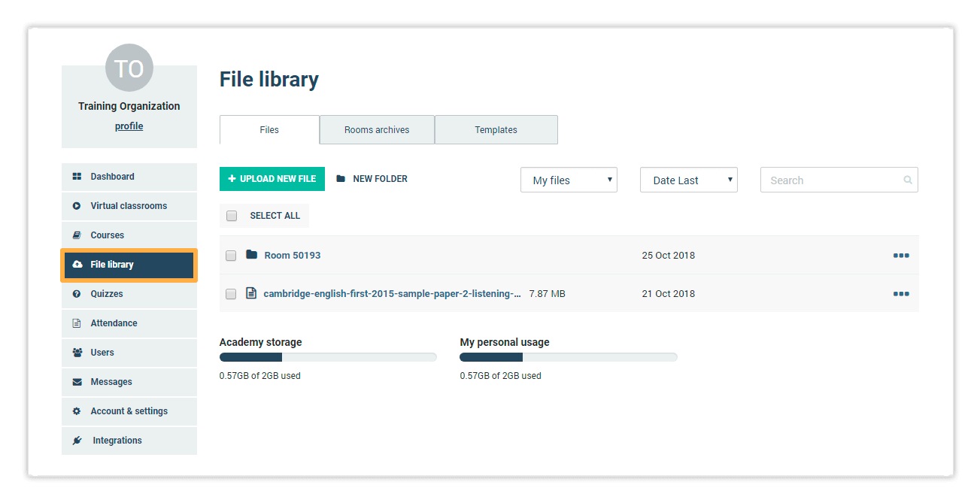Click the search magnifier icon
The width and height of the screenshot is (980, 503).
coord(908,180)
